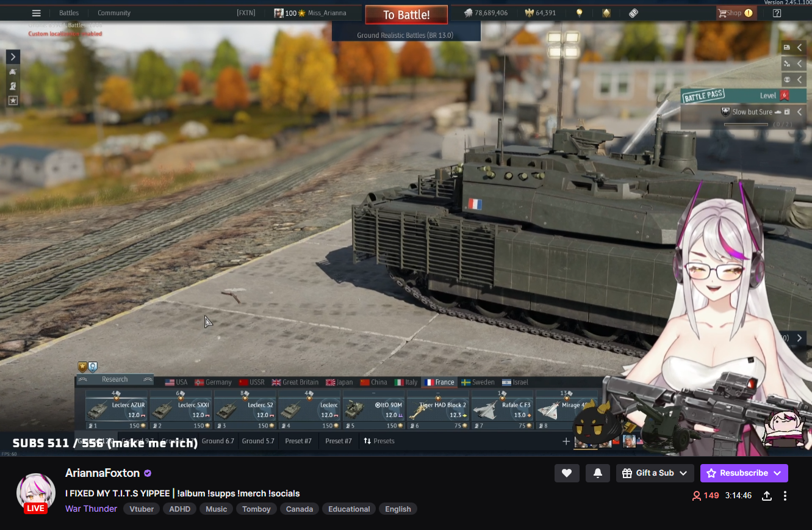Select the Leclerc S2 vehicle slot

(245, 410)
